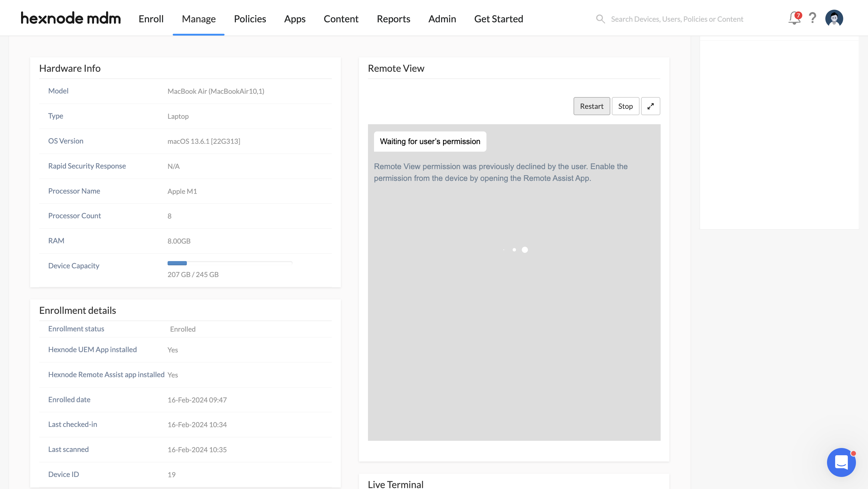868x489 pixels.
Task: Open the user profile avatar
Action: point(834,18)
